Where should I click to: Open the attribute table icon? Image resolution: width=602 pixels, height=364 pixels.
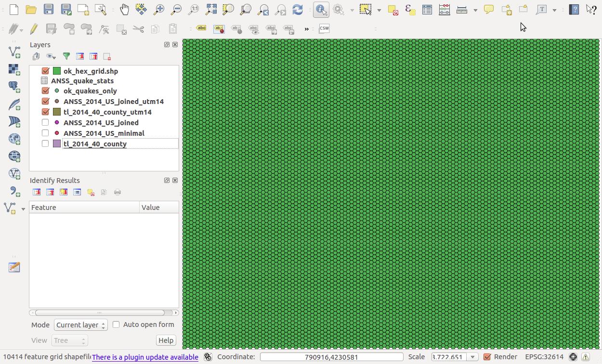[427, 10]
